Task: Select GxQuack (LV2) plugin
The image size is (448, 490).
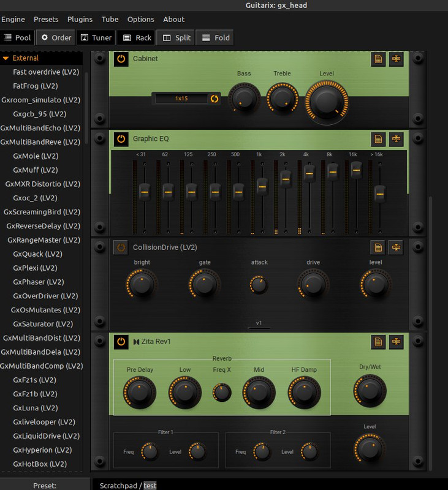Action: [37, 254]
